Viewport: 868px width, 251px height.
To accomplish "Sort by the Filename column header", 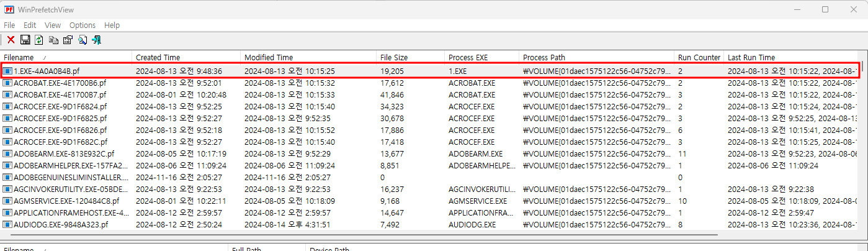I will pos(66,57).
